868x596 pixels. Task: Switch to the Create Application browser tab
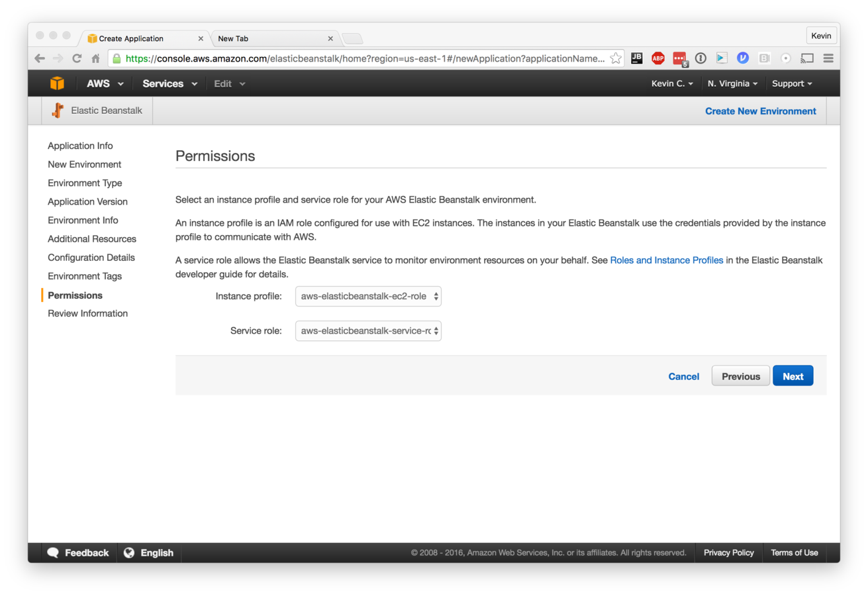(x=144, y=38)
